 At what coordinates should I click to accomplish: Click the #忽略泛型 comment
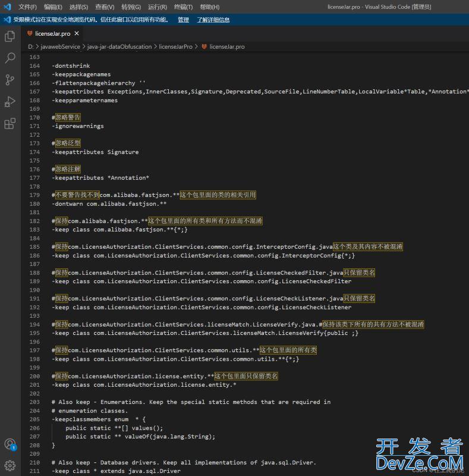point(66,143)
